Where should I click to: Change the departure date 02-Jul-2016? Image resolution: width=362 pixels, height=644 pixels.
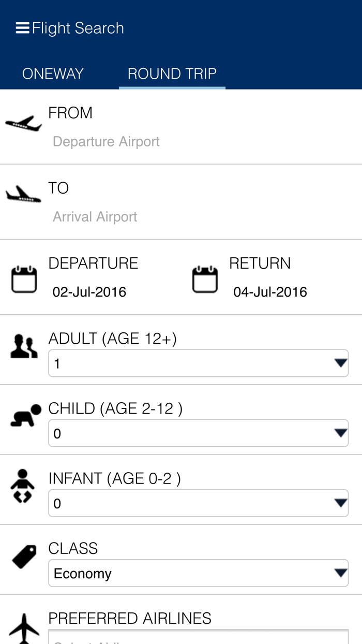tap(89, 291)
